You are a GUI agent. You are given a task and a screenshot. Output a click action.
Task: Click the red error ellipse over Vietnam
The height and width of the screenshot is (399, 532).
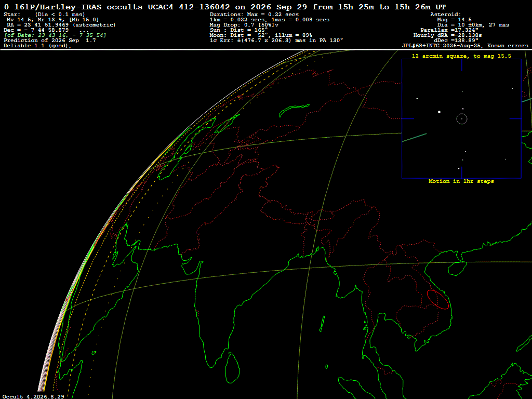437,299
